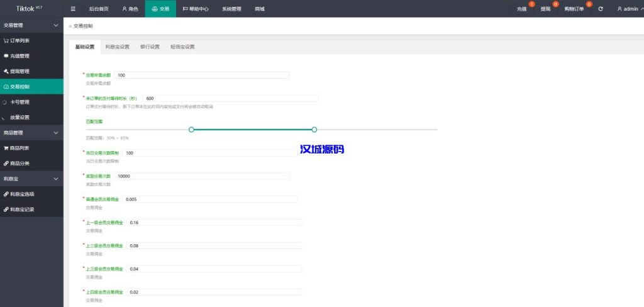Collapse the 商品管理 sidebar group

pos(56,133)
